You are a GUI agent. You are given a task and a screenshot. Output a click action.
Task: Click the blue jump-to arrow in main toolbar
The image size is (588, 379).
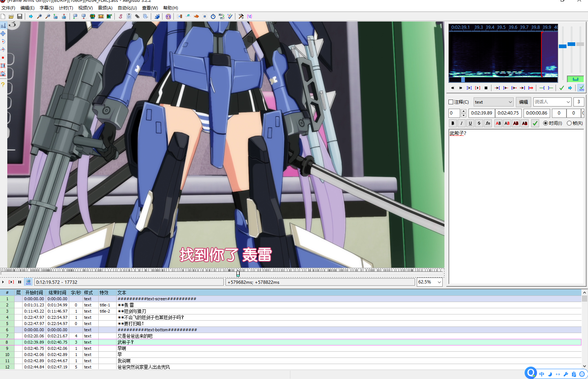[x=31, y=16]
